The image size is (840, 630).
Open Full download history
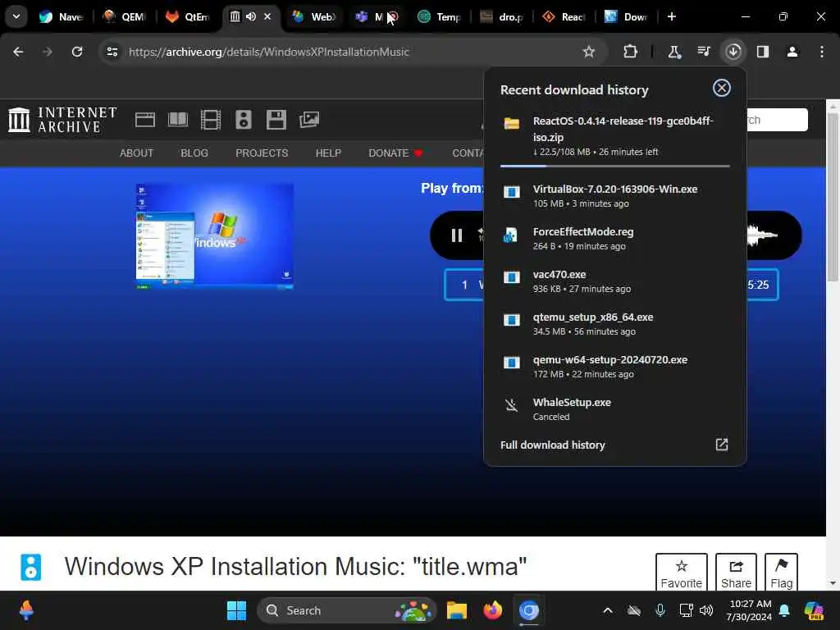click(x=552, y=445)
